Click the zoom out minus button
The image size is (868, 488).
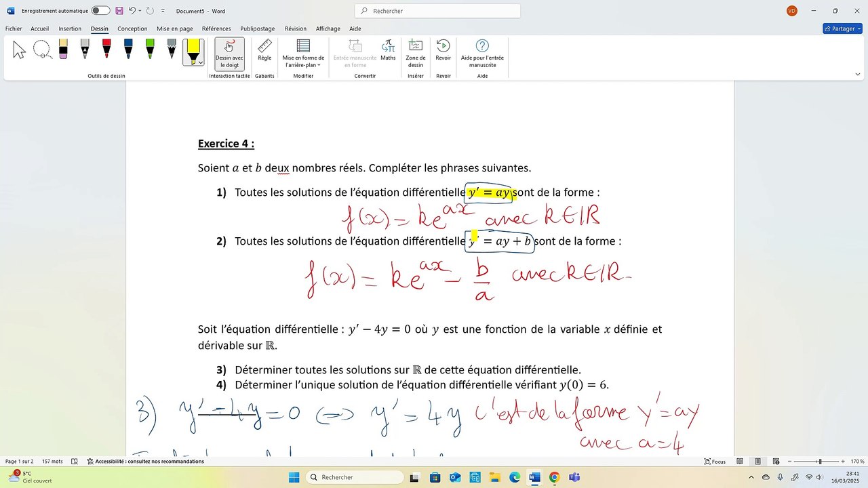tap(790, 462)
